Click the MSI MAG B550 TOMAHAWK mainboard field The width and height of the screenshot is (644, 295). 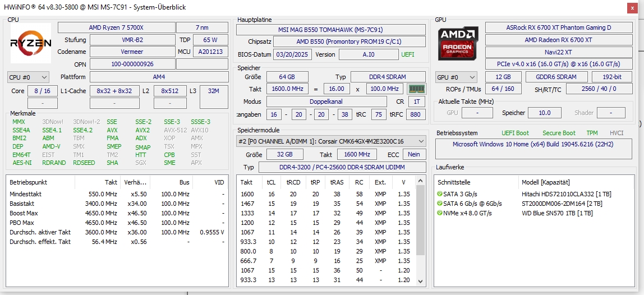point(330,30)
